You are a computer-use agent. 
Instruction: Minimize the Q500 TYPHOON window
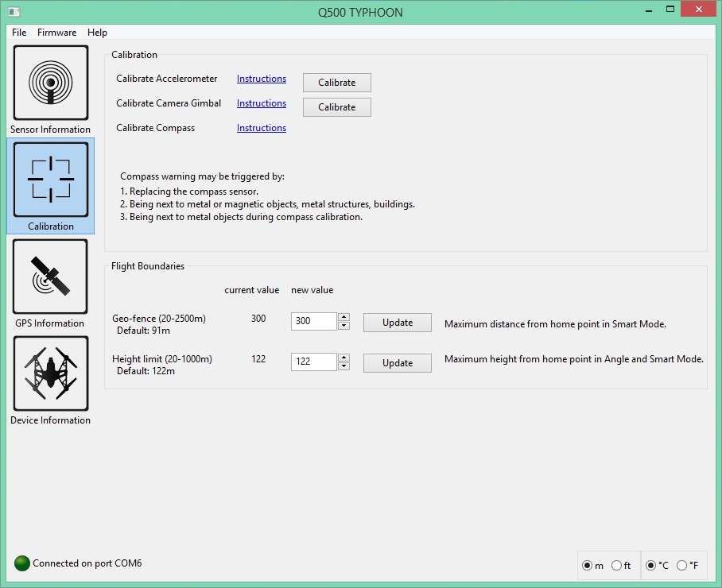650,10
